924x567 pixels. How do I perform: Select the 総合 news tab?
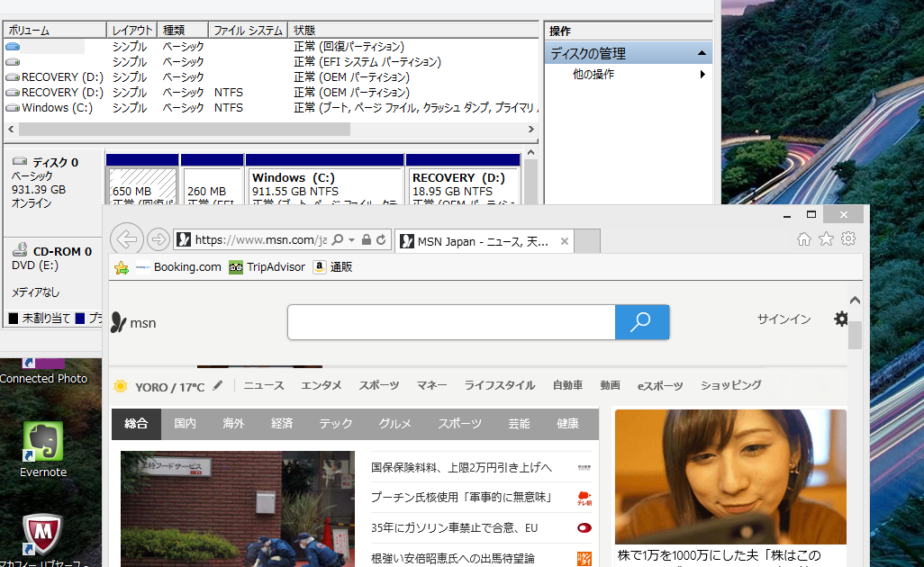click(x=136, y=423)
